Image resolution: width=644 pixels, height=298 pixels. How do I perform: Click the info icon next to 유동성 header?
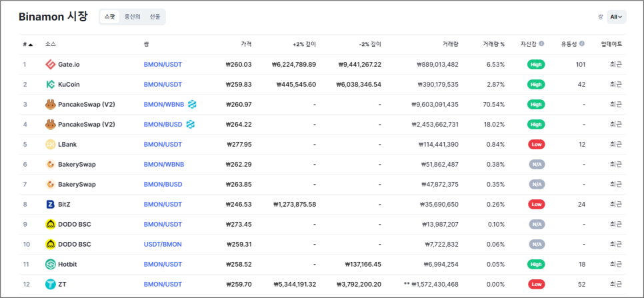(582, 43)
